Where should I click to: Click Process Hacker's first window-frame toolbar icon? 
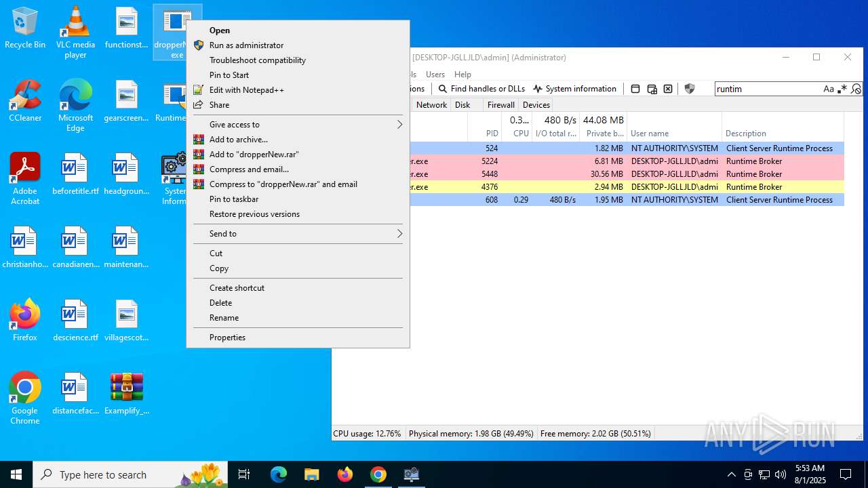tap(635, 89)
